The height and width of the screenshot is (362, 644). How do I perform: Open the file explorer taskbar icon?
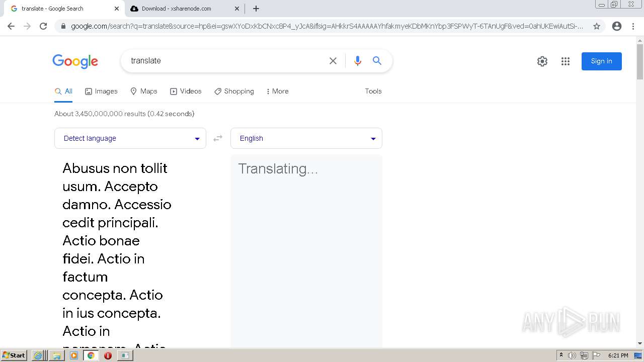coord(57,355)
